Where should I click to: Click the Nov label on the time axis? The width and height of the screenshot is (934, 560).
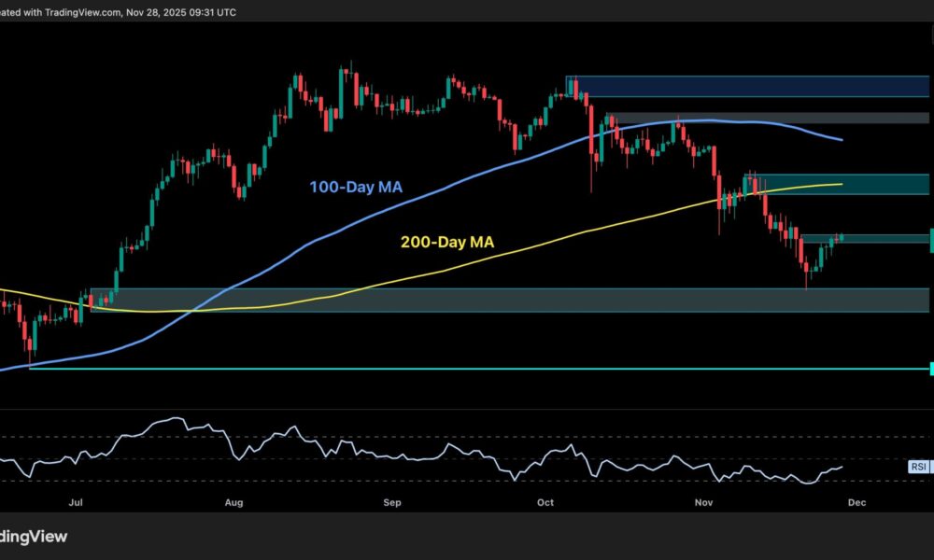pos(701,502)
